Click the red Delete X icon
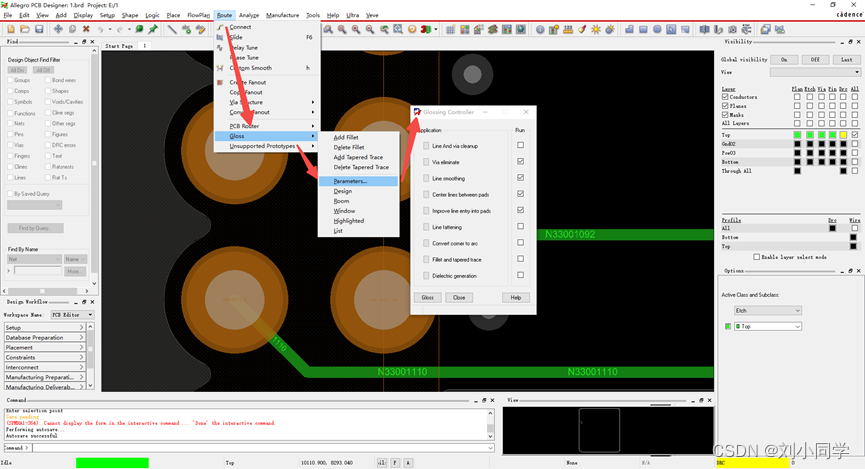Image resolution: width=865 pixels, height=469 pixels. (x=86, y=29)
